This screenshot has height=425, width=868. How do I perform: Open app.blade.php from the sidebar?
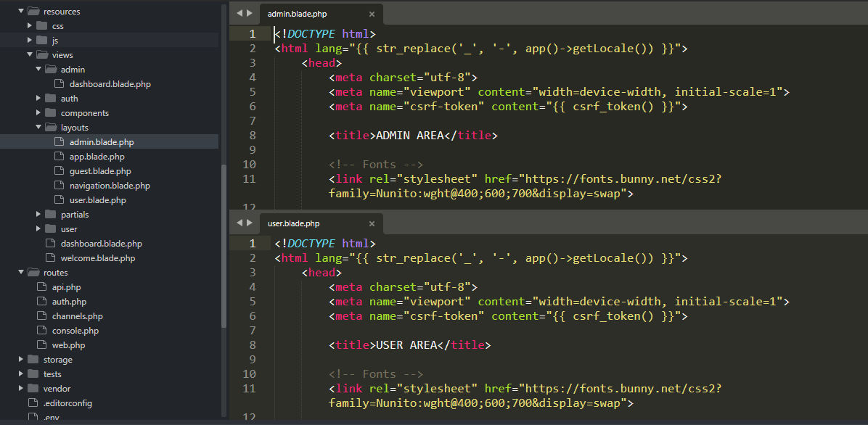coord(97,157)
